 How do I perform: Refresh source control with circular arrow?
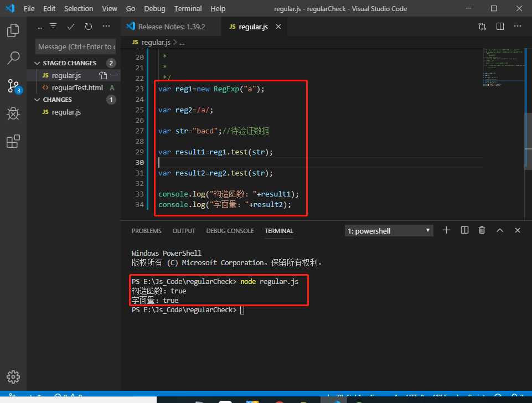coord(88,27)
